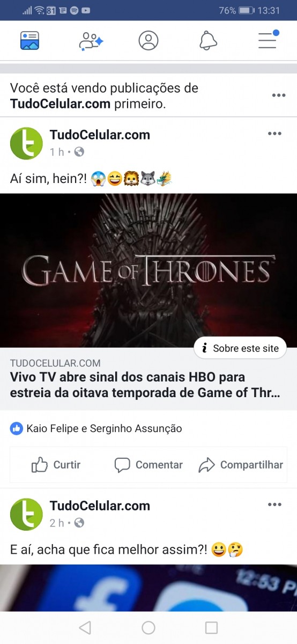
Task: Open the Notifications bell icon
Action: tap(208, 41)
